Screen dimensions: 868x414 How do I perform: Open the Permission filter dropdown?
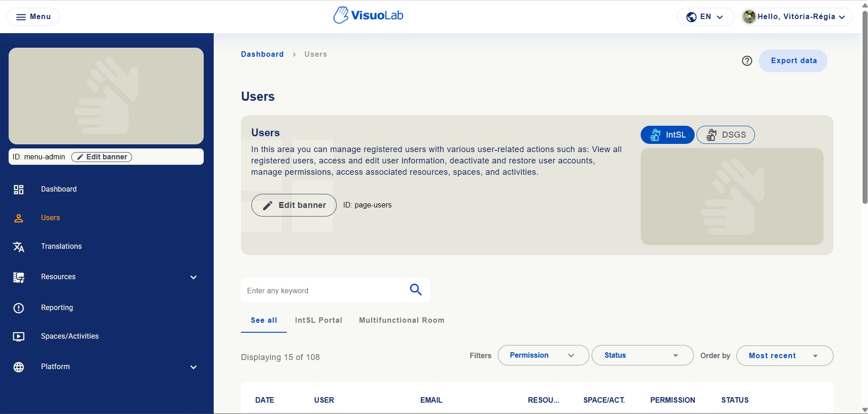point(543,355)
